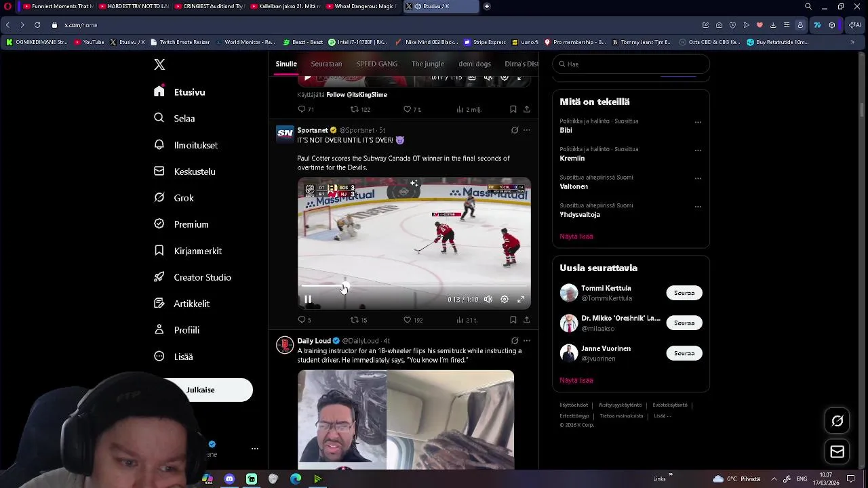The image size is (868, 488).
Task: Follow Tommi Kerttula
Action: tap(684, 293)
